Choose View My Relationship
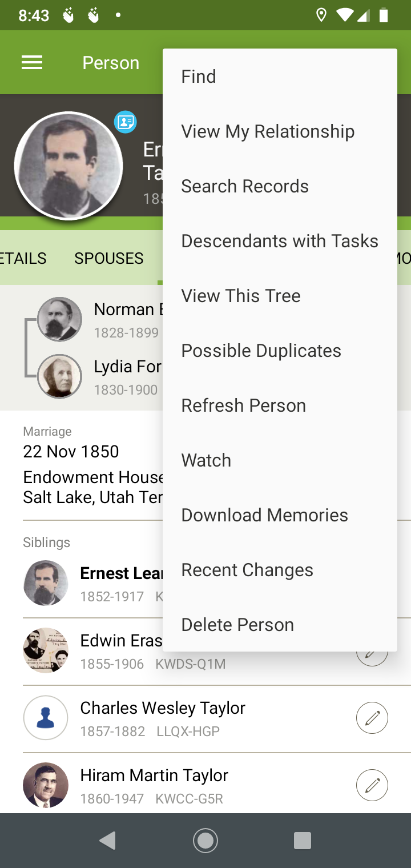This screenshot has width=411, height=868. (x=268, y=131)
